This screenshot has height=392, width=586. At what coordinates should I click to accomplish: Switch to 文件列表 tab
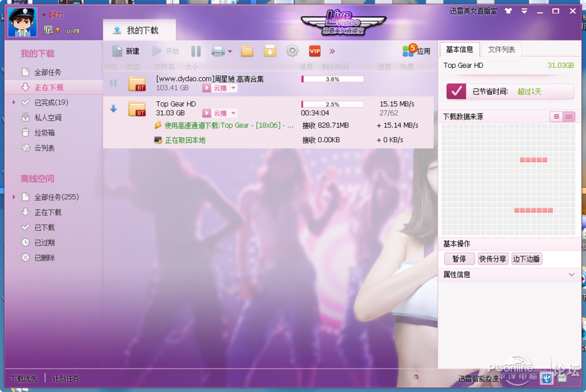(501, 49)
